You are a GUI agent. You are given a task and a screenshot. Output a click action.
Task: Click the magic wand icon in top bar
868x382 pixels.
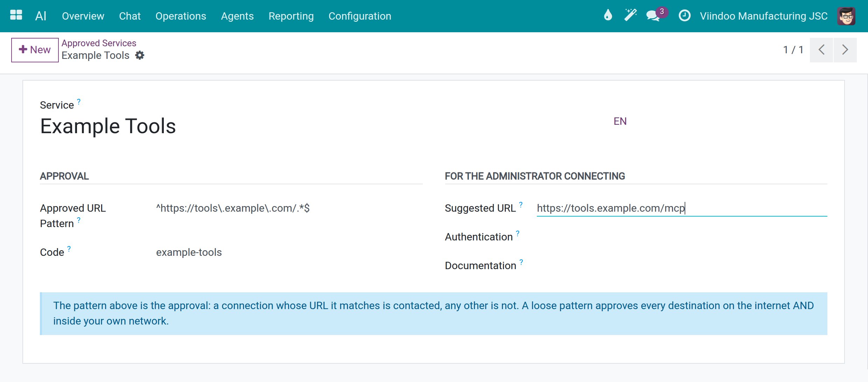630,15
